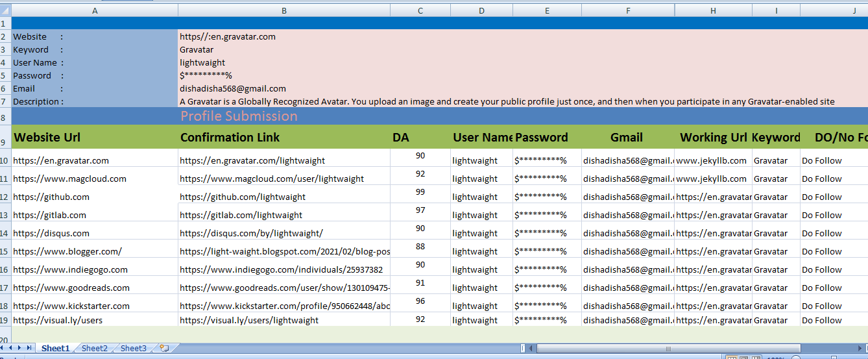Click the 'Working Url' header cell

click(714, 137)
